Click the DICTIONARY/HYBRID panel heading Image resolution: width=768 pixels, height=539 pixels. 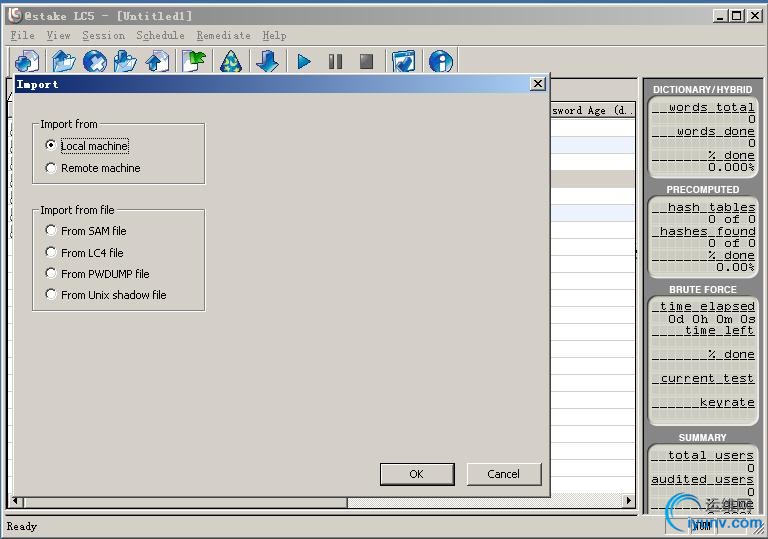[702, 90]
